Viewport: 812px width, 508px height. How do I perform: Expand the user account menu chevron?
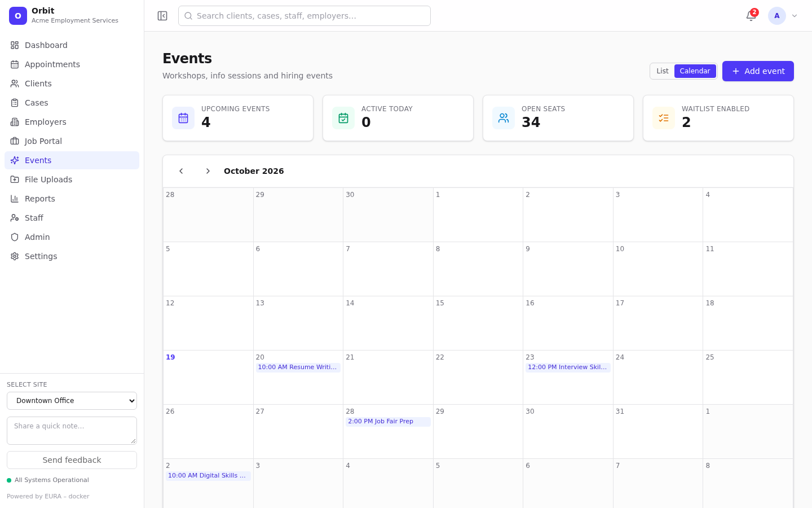click(x=795, y=16)
